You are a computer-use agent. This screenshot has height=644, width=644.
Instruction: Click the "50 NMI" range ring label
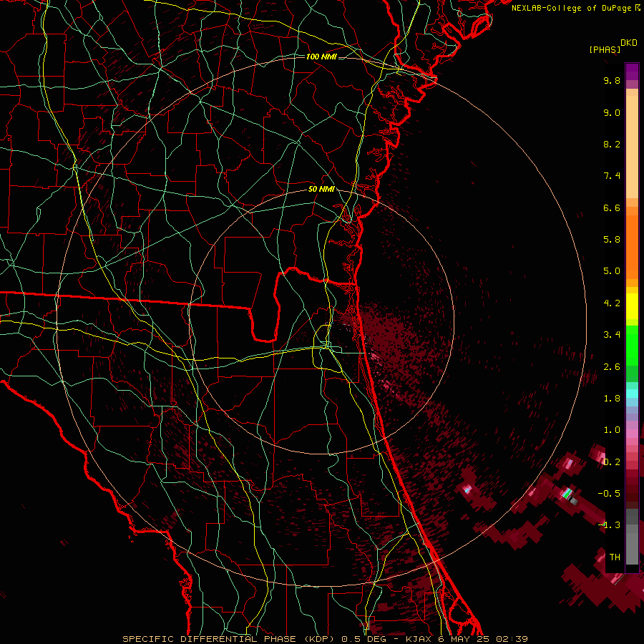click(321, 189)
